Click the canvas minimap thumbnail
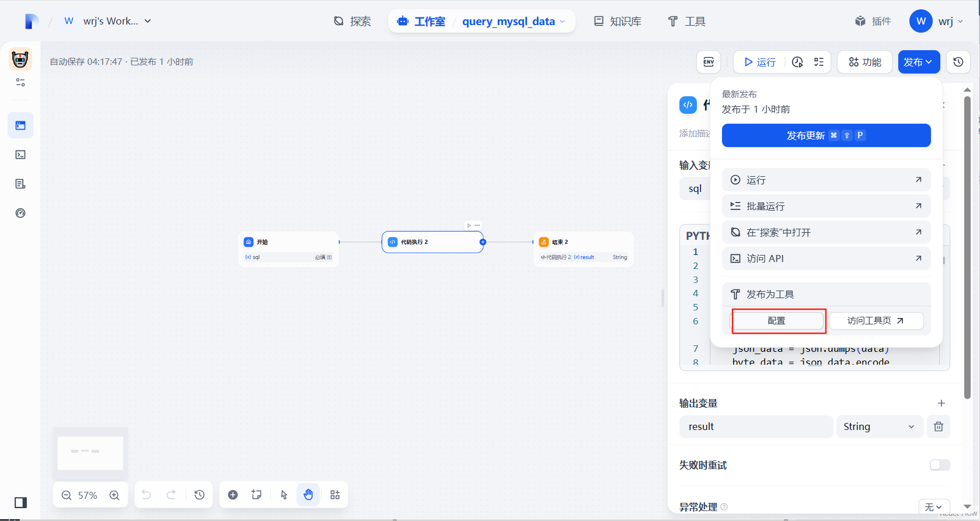Image resolution: width=980 pixels, height=521 pixels. [x=90, y=453]
